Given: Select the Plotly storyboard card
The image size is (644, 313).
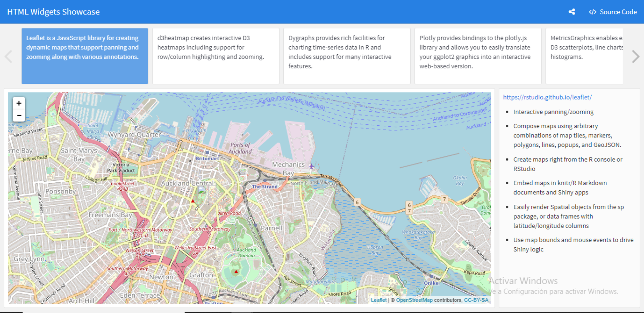Looking at the screenshot, I should pos(478,56).
